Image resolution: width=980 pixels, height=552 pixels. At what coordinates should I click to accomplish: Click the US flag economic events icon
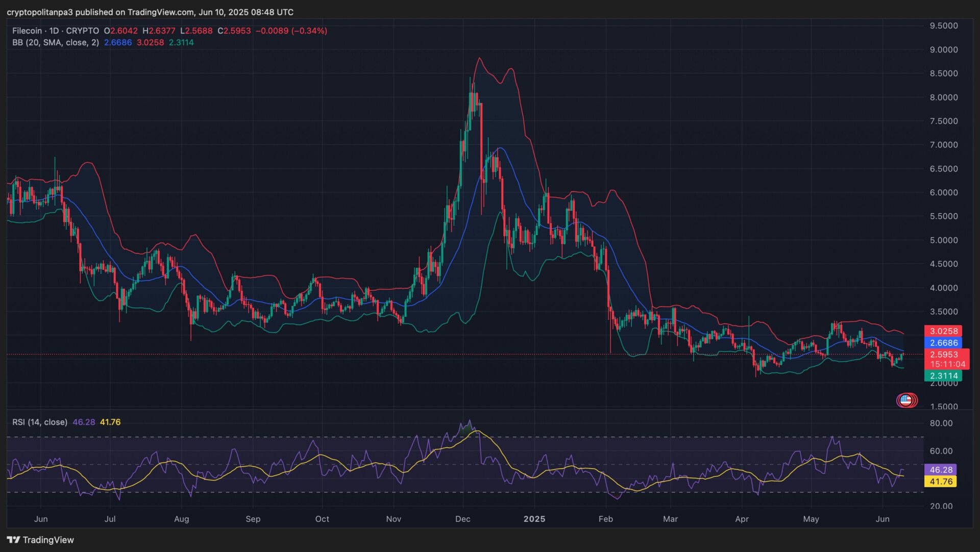(906, 400)
